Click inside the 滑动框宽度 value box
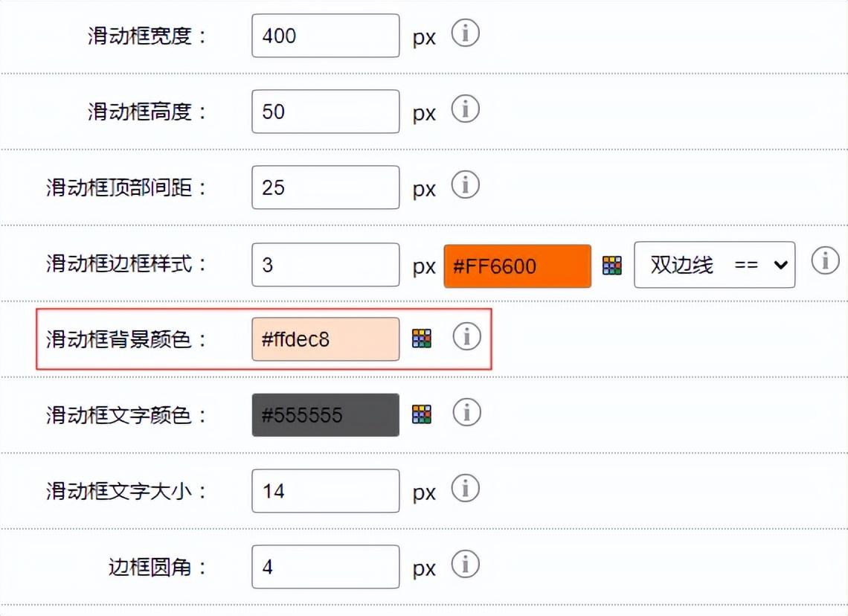 325,35
